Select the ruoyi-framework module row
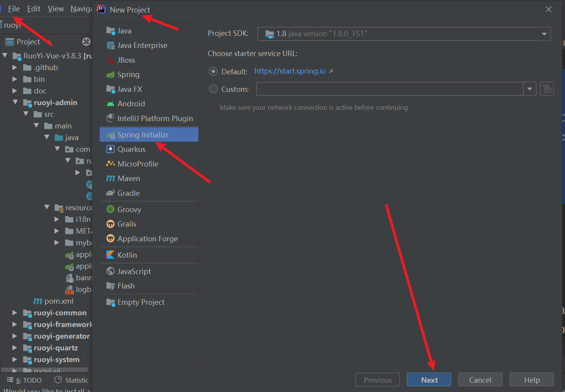 tap(47, 324)
